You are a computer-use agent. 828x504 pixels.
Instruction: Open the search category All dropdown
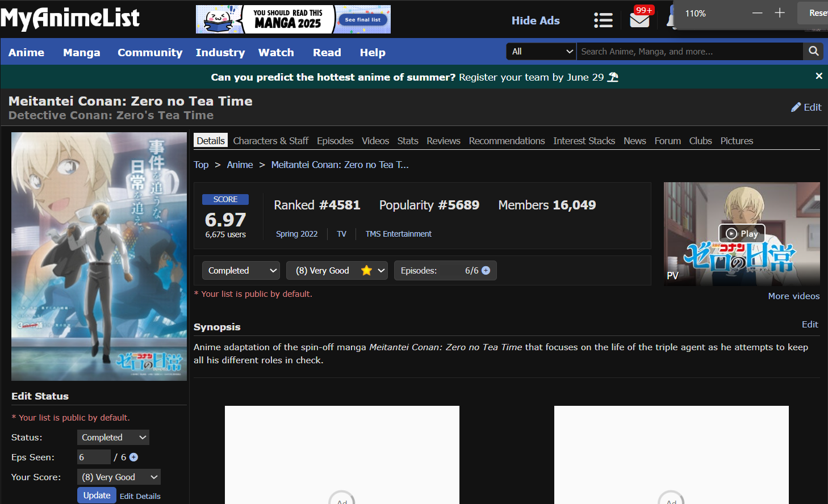pyautogui.click(x=541, y=51)
